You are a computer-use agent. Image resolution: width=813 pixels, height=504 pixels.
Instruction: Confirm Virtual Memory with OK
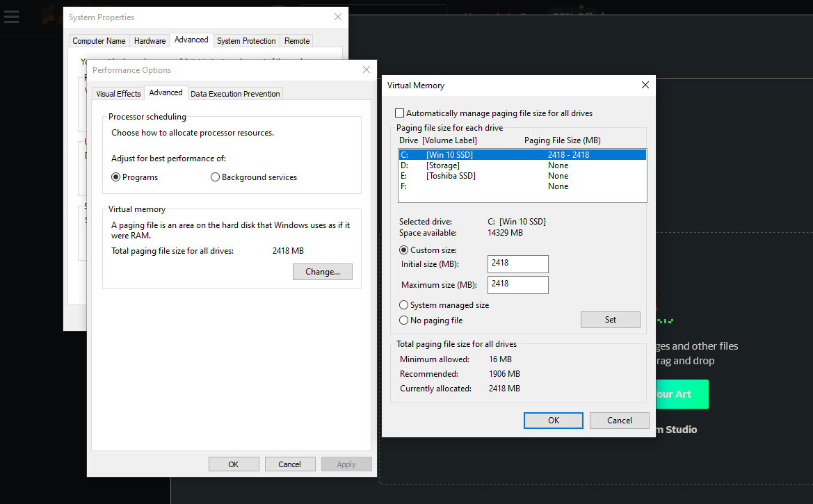(x=553, y=421)
